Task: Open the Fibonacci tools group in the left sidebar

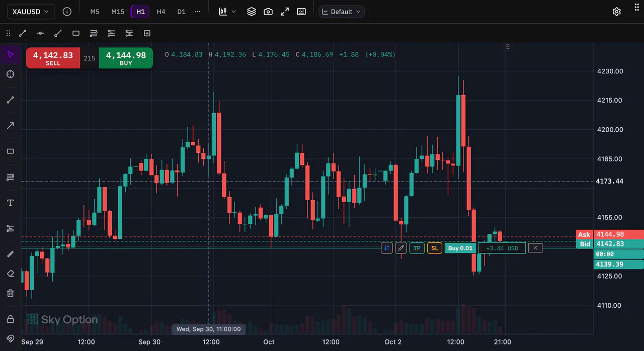Action: tap(11, 177)
